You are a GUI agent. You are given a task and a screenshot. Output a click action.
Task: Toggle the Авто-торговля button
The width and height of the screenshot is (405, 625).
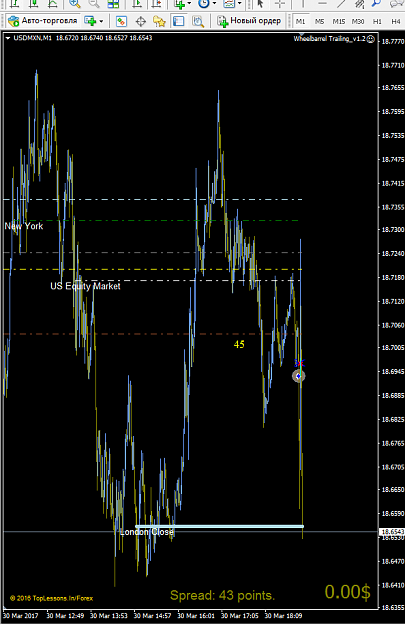[43, 21]
